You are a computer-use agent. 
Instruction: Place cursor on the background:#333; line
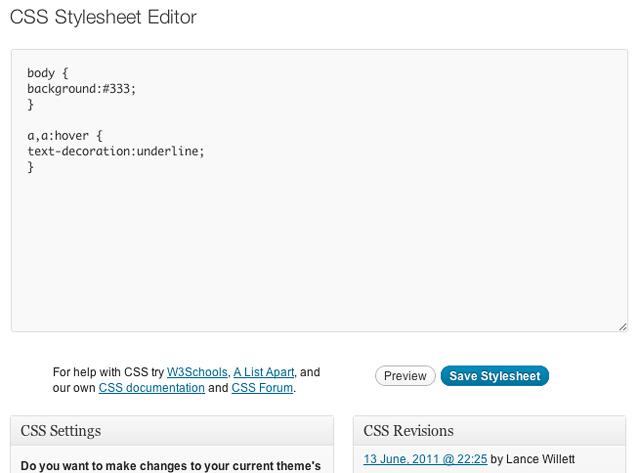coord(81,88)
